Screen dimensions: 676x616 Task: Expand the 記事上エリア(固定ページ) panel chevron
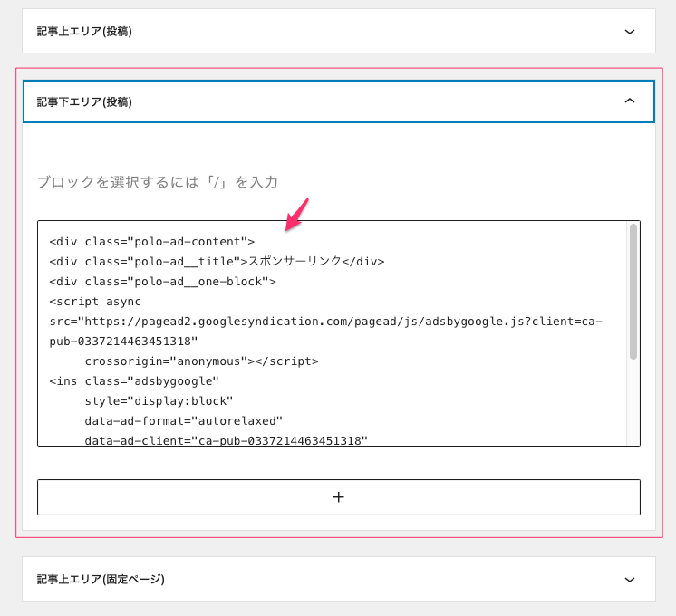pos(630,579)
